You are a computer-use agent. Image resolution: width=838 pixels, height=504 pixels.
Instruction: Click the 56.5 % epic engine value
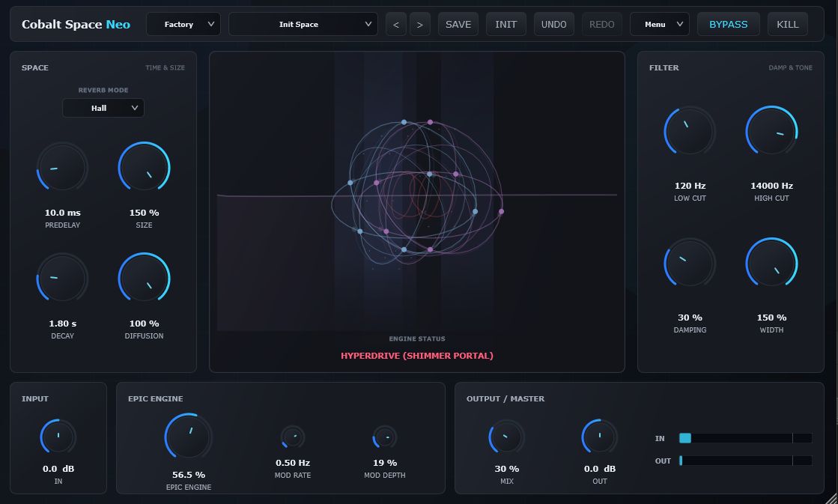[x=189, y=475]
